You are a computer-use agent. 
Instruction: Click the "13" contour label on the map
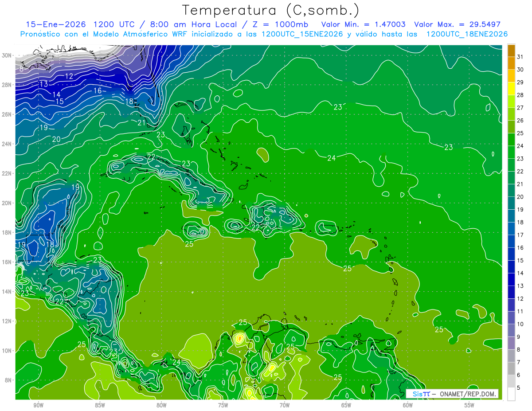tap(43, 84)
